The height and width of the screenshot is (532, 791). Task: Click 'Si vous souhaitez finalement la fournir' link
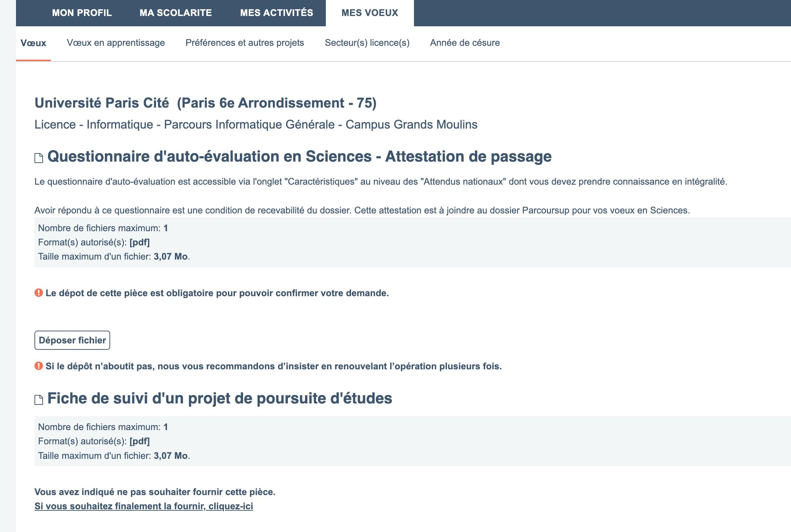[144, 506]
